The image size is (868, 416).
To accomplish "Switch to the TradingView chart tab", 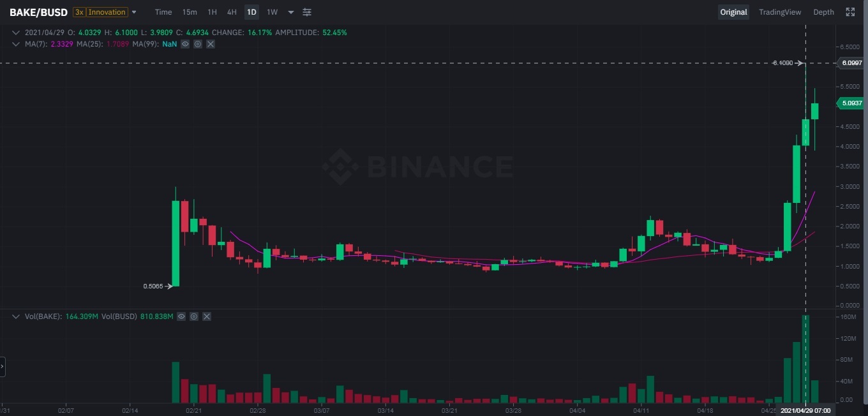I will pyautogui.click(x=780, y=12).
